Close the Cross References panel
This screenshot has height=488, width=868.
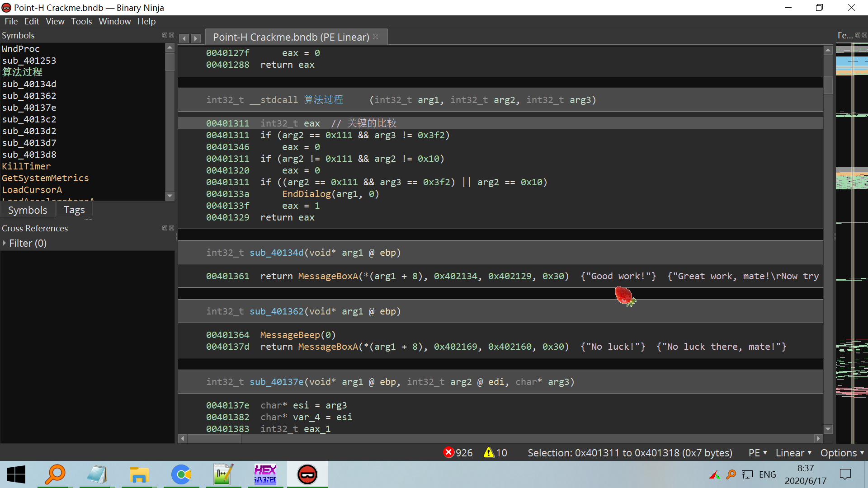click(x=172, y=228)
